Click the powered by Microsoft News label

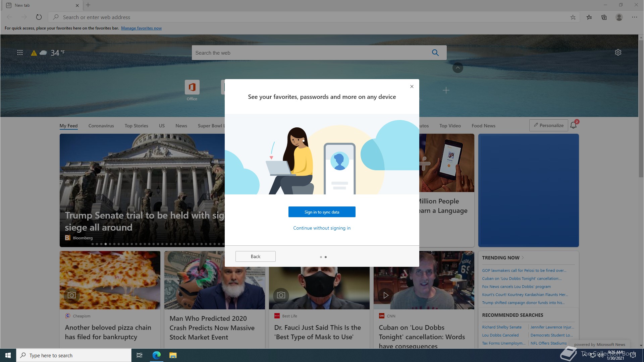tap(600, 345)
